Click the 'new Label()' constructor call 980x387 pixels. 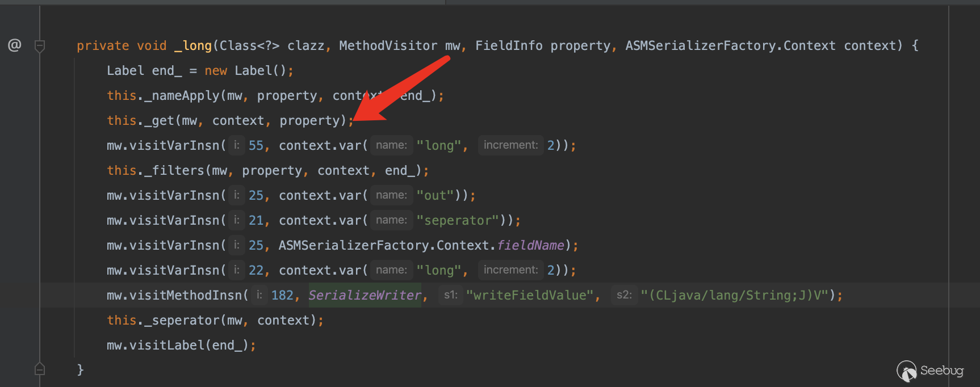(245, 70)
